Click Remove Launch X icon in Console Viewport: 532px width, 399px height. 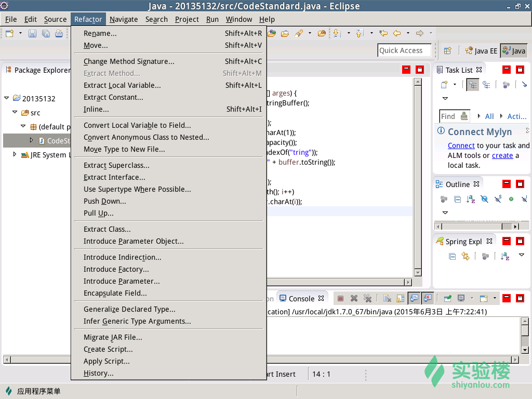354,298
